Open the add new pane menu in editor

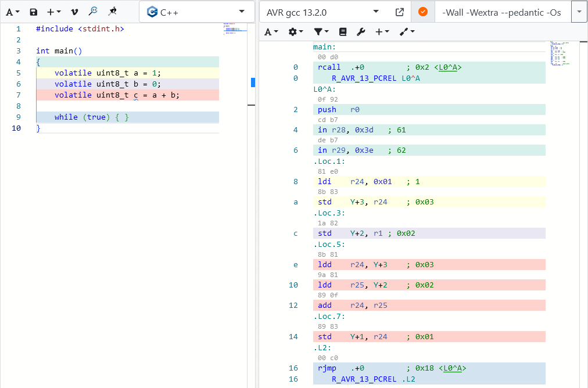54,12
